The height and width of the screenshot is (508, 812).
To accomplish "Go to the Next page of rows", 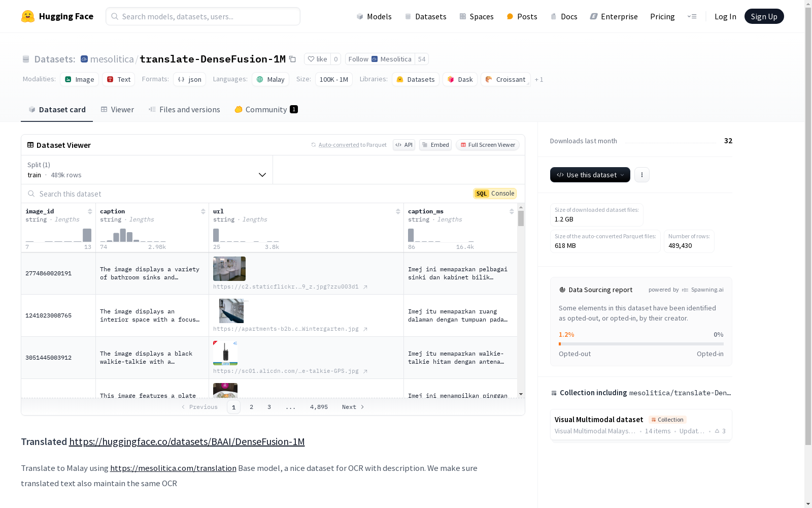I will pyautogui.click(x=353, y=407).
